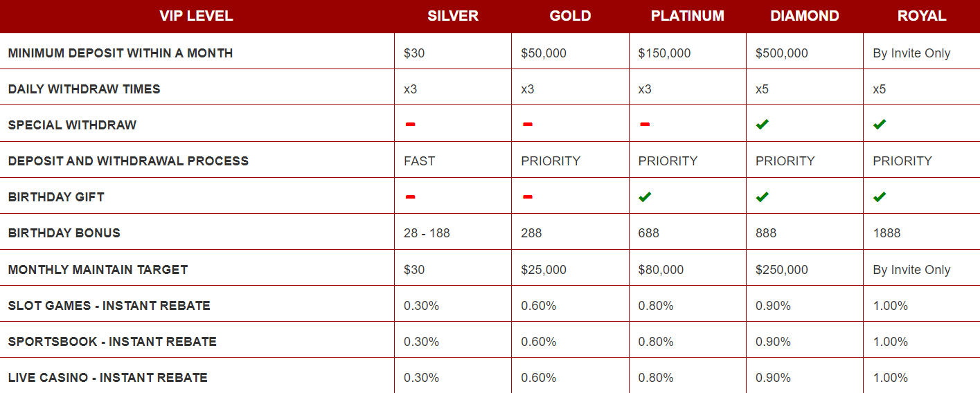This screenshot has height=393, width=980.
Task: Click the Minimum Deposit Within a Month label
Action: (121, 53)
